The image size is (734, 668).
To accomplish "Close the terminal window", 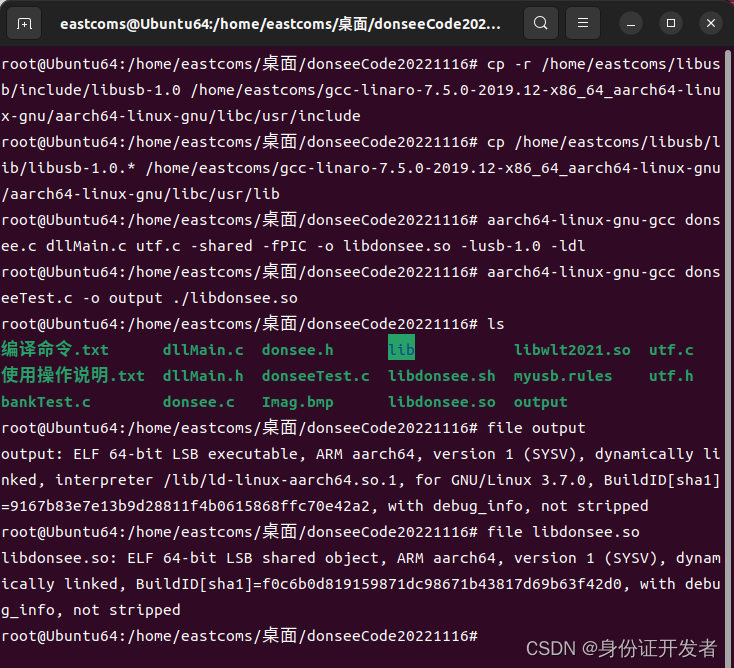I will [x=711, y=23].
